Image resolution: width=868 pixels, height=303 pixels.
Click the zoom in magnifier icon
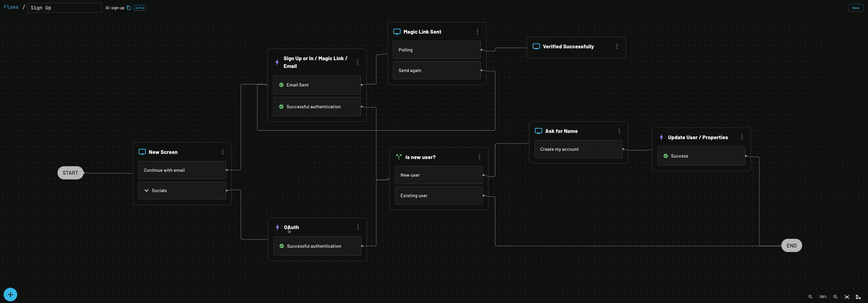pyautogui.click(x=835, y=297)
